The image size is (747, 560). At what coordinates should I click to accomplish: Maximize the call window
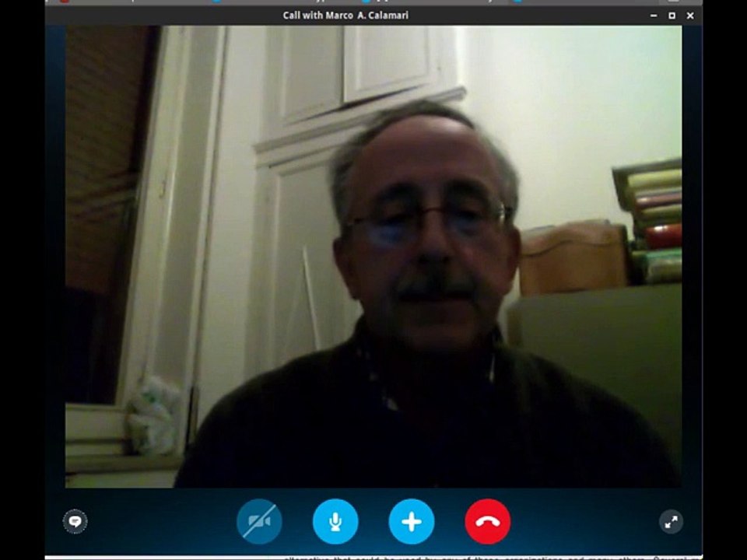[672, 16]
